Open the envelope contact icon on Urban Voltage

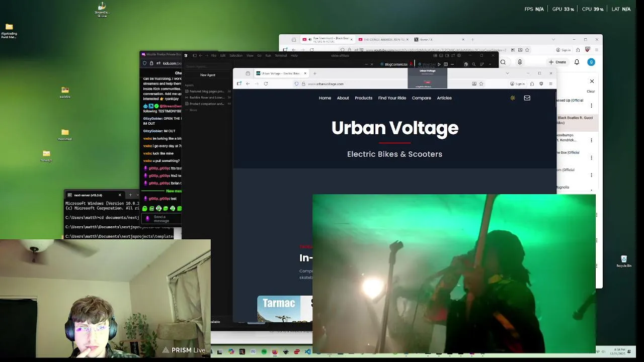coord(527,98)
